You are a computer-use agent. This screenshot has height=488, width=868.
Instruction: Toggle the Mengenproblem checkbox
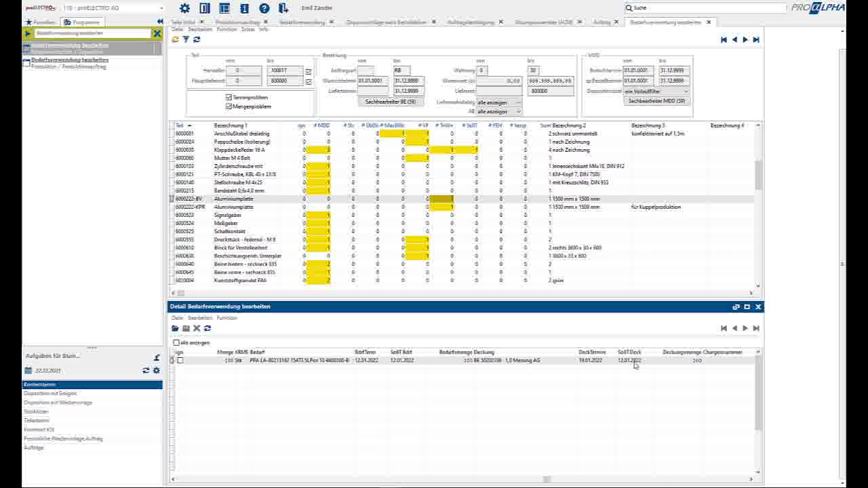pyautogui.click(x=229, y=106)
